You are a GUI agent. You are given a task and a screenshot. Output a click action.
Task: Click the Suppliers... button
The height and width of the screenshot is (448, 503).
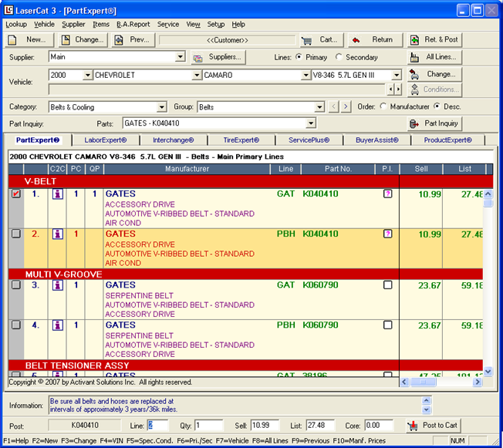coord(218,57)
